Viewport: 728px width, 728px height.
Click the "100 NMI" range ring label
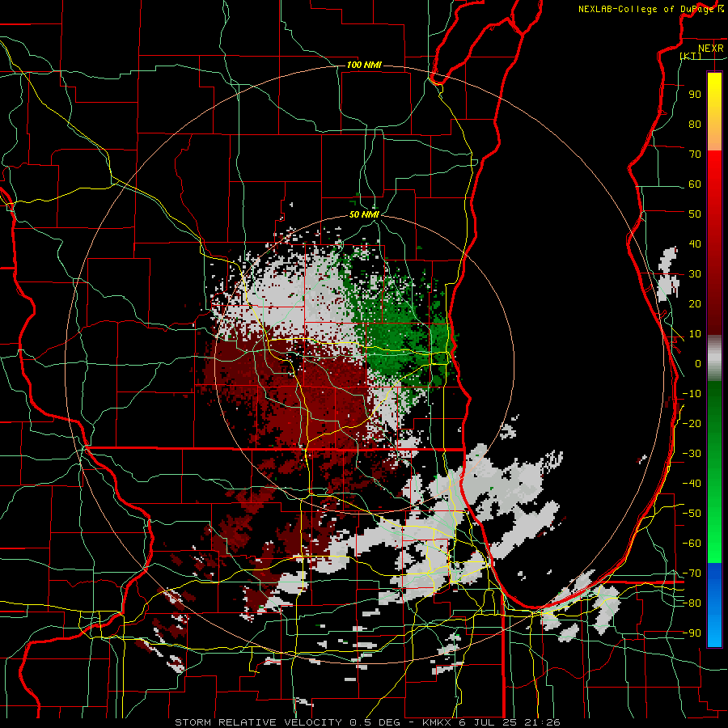point(364,65)
